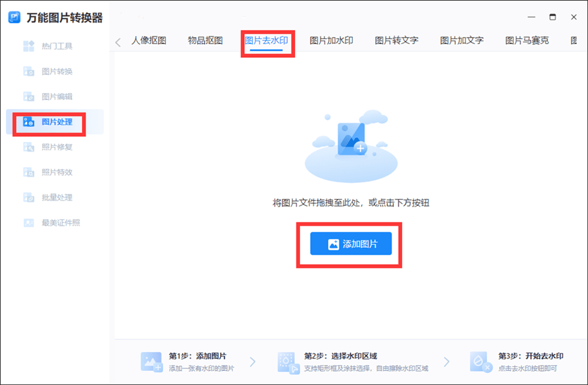This screenshot has width=588, height=385.
Task: Open 最美证件照 sidebar label
Action: pos(61,223)
